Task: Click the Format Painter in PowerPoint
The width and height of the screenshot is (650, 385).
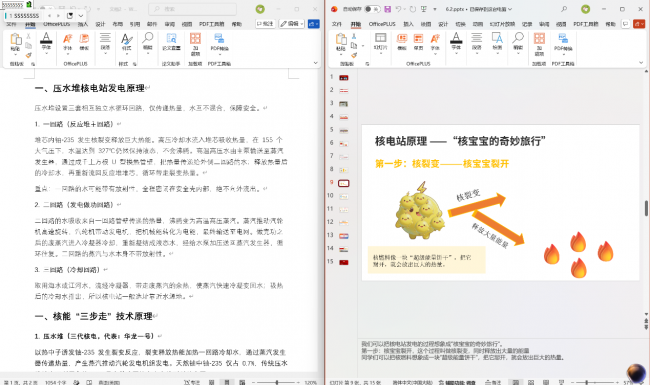Action: tap(354, 55)
